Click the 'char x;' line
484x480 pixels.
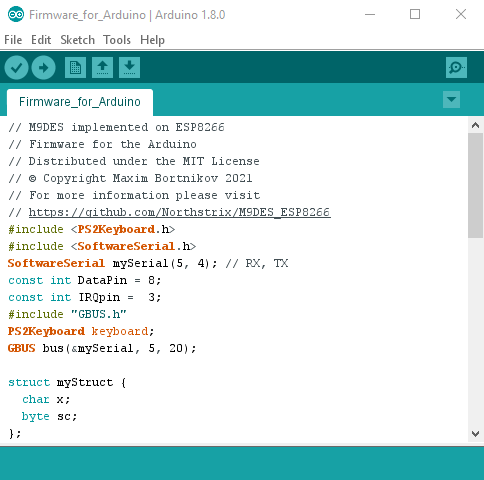(46, 399)
